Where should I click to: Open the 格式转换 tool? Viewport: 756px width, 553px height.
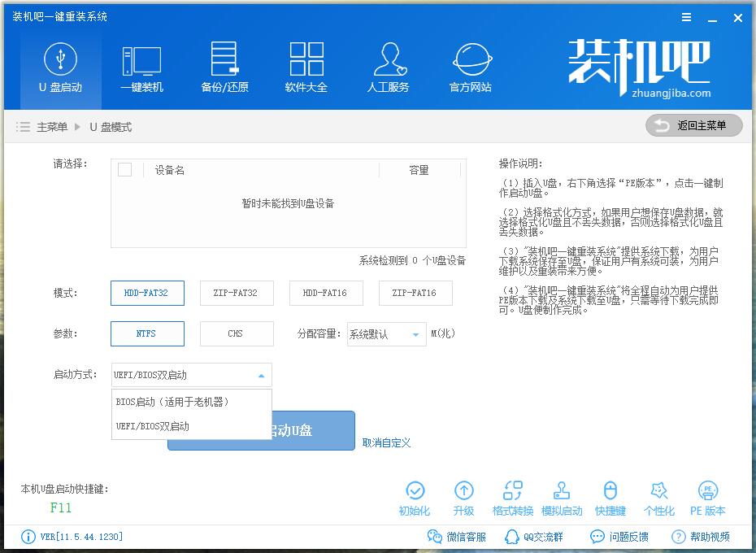click(x=512, y=499)
